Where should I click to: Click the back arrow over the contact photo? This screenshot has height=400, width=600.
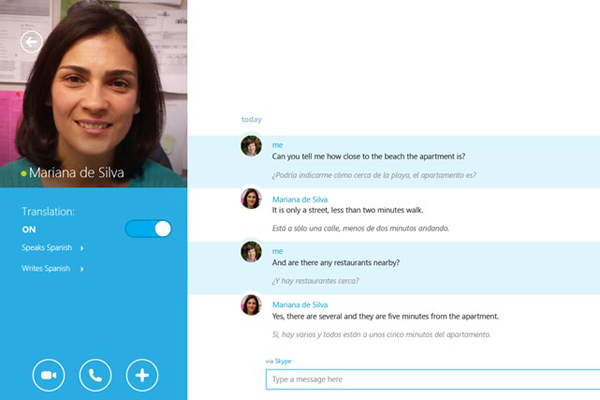tap(31, 41)
